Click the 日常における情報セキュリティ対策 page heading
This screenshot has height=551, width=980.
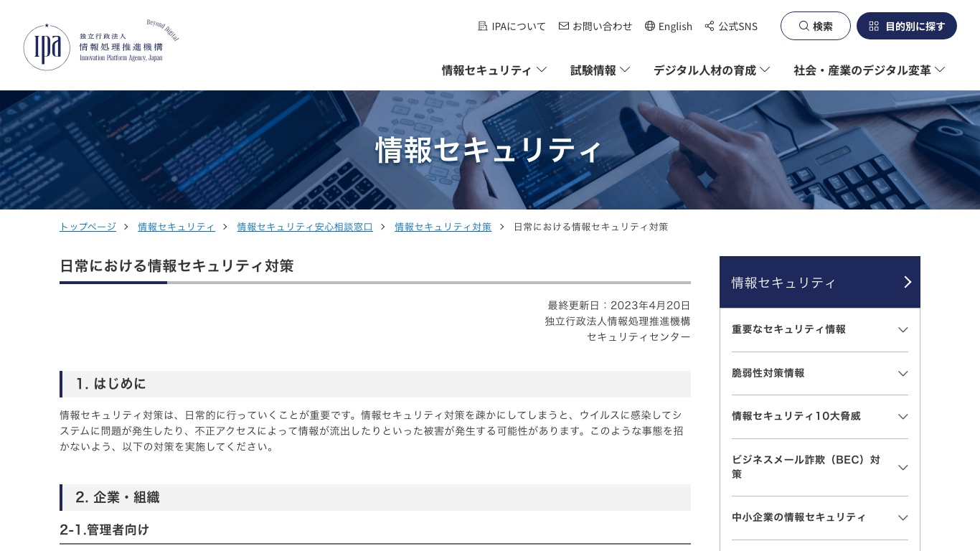pyautogui.click(x=176, y=265)
